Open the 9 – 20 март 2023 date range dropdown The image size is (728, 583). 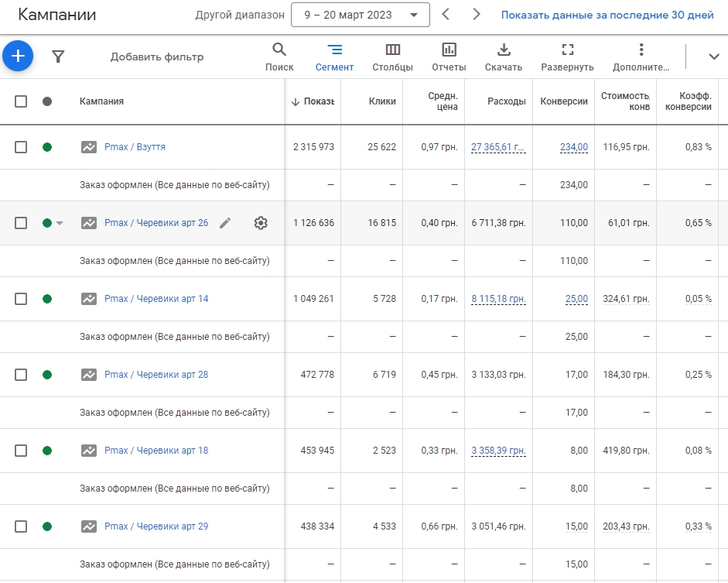click(x=361, y=15)
